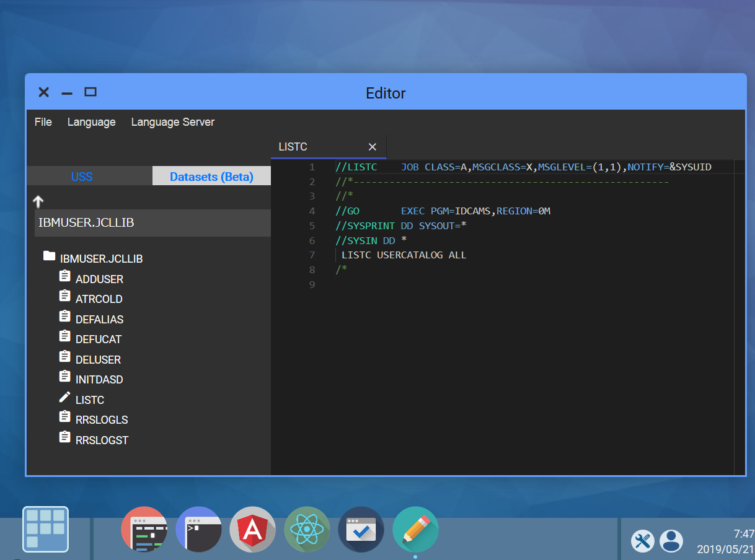Click the clipboard icon beside ADDUSER

(64, 276)
